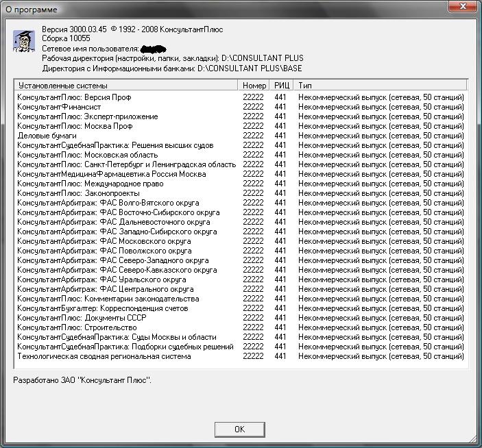The height and width of the screenshot is (448, 482).
Task: Select Комментарии законодательства row
Action: click(241, 299)
